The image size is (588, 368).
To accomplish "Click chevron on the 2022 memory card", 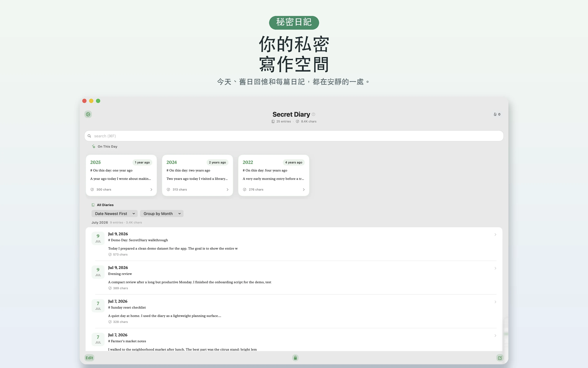I will pyautogui.click(x=303, y=189).
